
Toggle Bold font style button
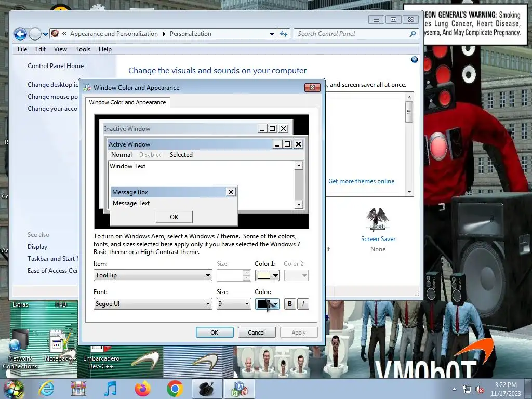tap(290, 303)
